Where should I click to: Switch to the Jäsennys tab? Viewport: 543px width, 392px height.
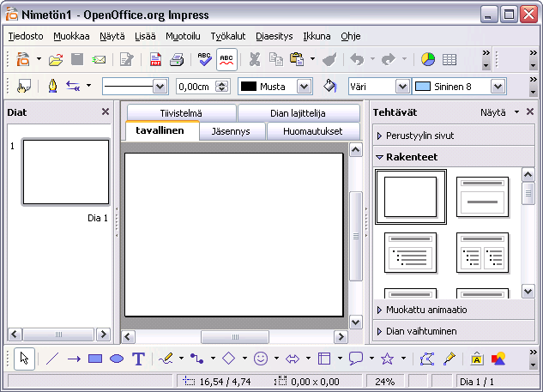[231, 131]
